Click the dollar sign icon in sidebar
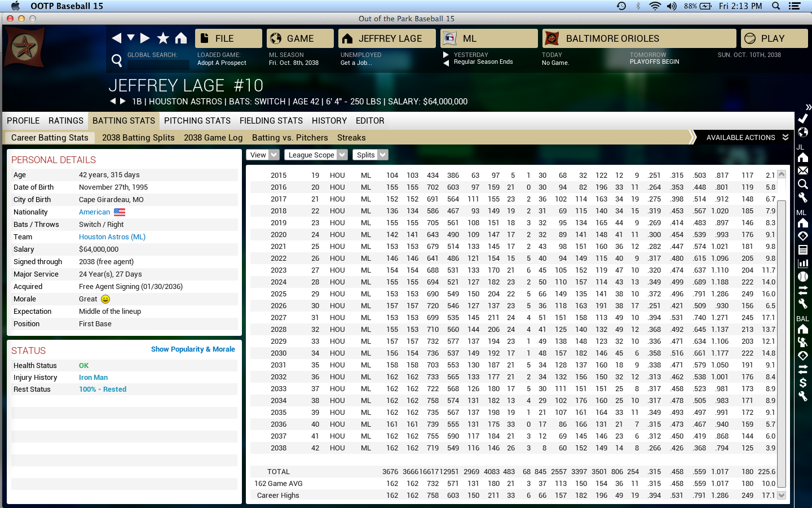812x508 pixels. (803, 383)
